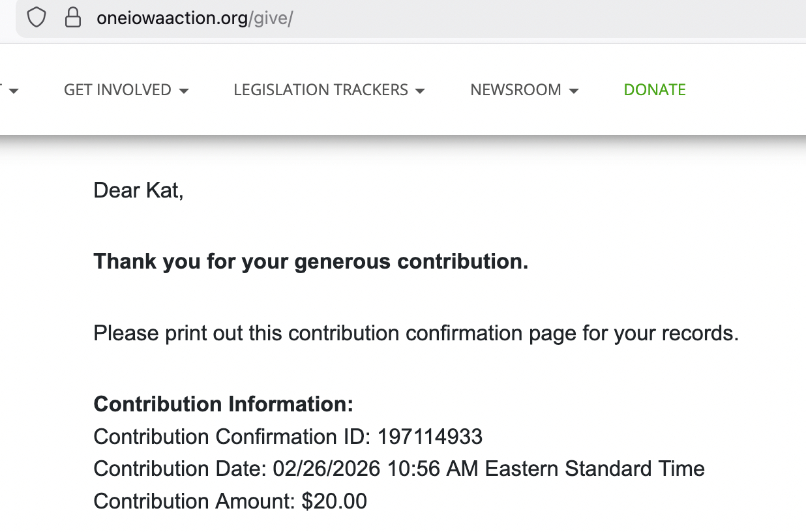Click the "Dear Kat," greeting text
The height and width of the screenshot is (532, 806).
(138, 190)
